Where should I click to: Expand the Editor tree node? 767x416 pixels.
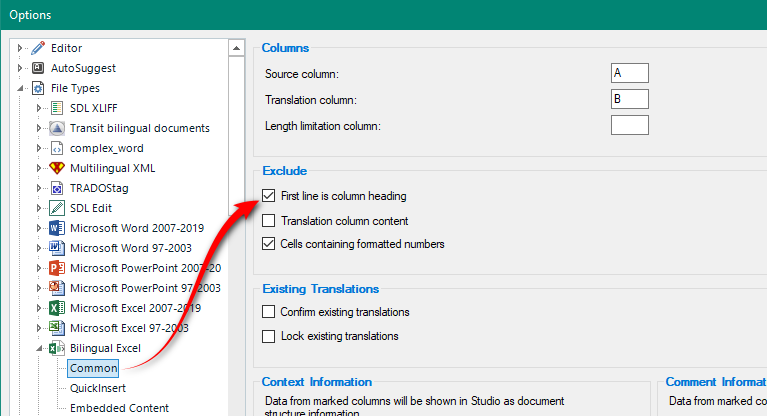tap(20, 48)
